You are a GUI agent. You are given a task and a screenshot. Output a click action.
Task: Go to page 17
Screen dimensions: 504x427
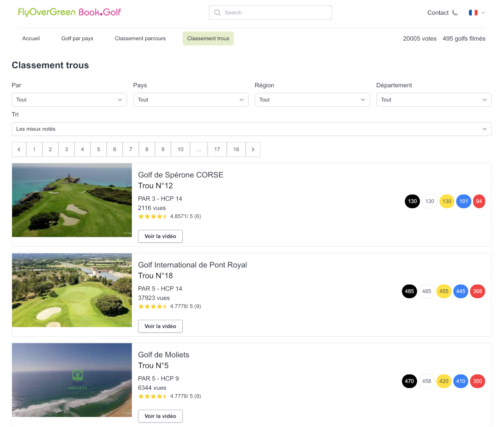[217, 149]
